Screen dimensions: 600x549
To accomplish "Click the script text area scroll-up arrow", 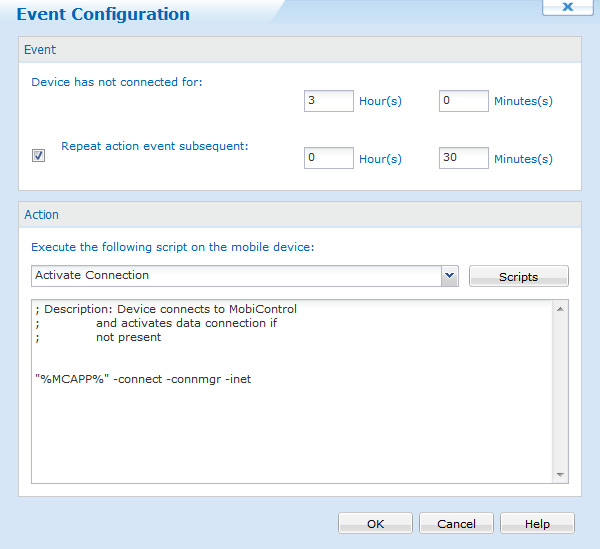I will (x=560, y=309).
